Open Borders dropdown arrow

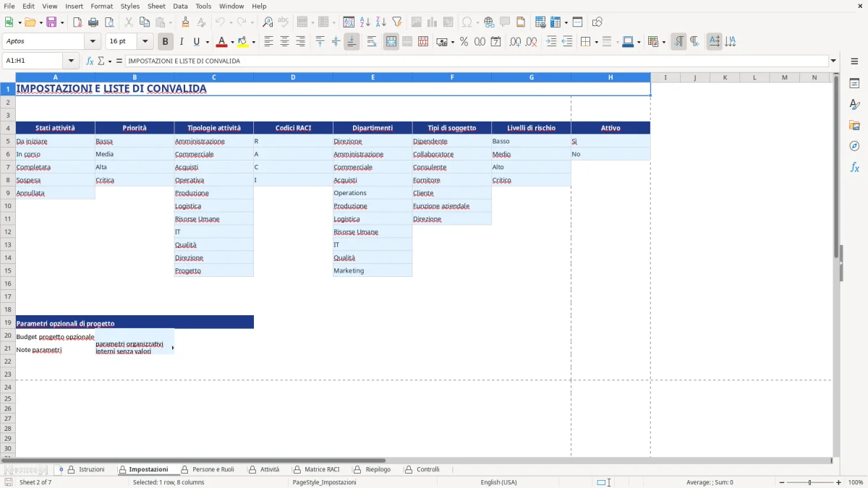point(597,42)
